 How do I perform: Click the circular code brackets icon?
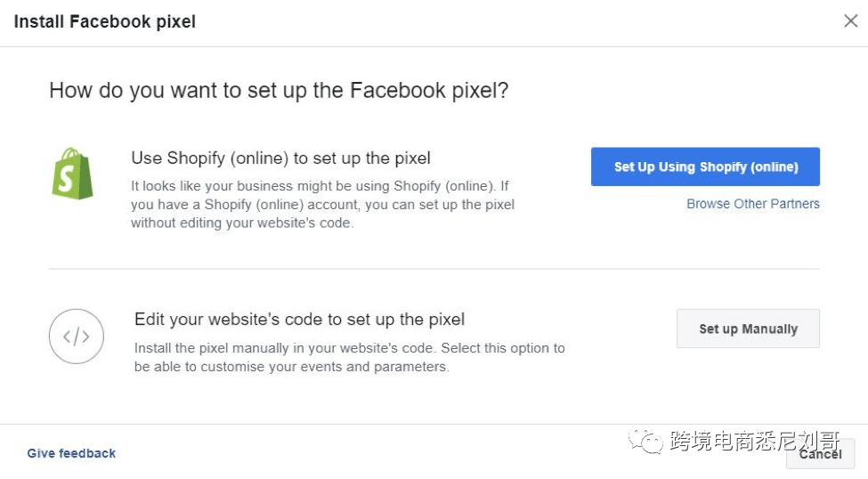point(77,337)
